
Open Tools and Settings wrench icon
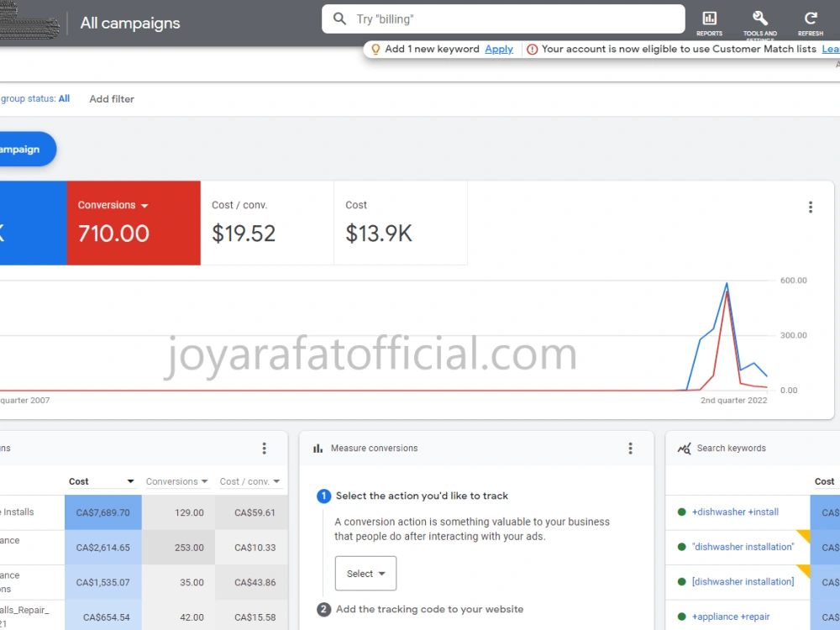[x=759, y=18]
